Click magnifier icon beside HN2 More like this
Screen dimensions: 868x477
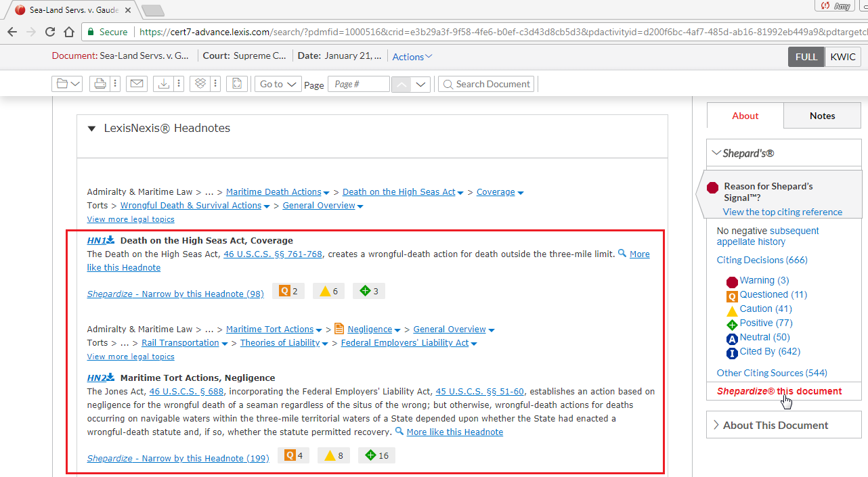click(x=399, y=432)
